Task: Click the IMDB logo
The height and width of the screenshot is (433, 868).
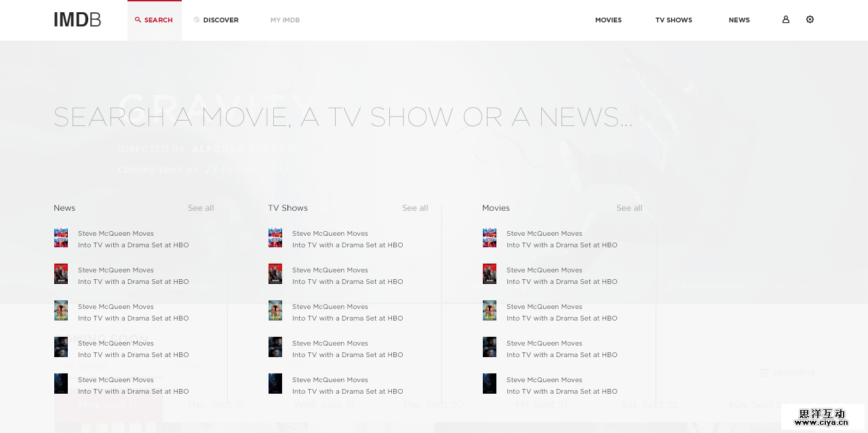Action: pyautogui.click(x=77, y=20)
